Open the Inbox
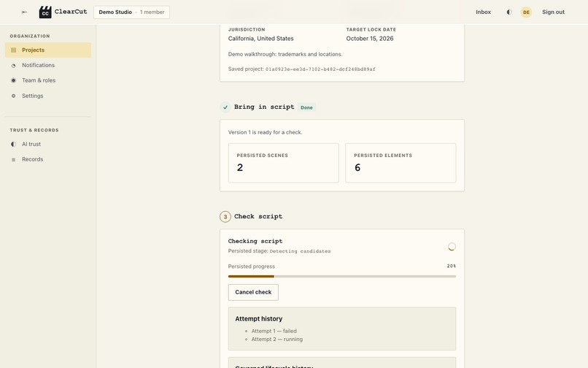Viewport: 588px width, 368px height. click(483, 12)
